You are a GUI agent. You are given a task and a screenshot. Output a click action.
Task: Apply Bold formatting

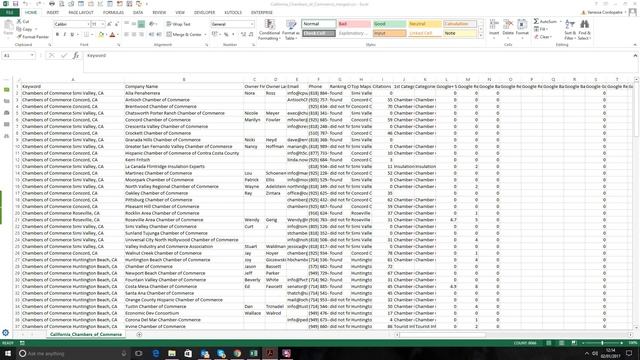[57, 35]
